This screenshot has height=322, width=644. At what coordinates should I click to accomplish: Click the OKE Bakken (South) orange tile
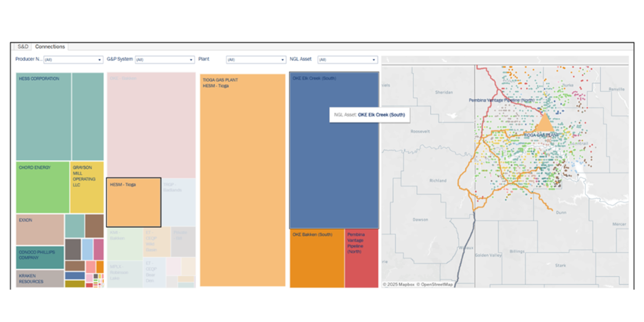pos(317,258)
